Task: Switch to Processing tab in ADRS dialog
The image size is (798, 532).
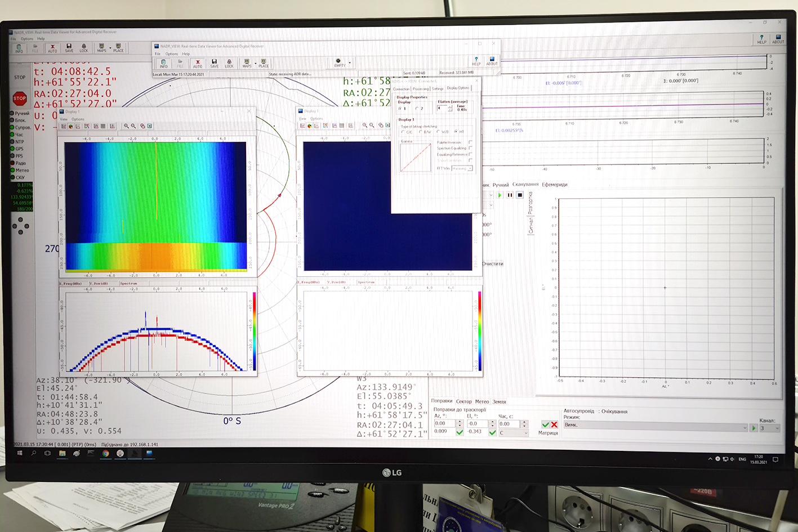Action: pyautogui.click(x=421, y=89)
